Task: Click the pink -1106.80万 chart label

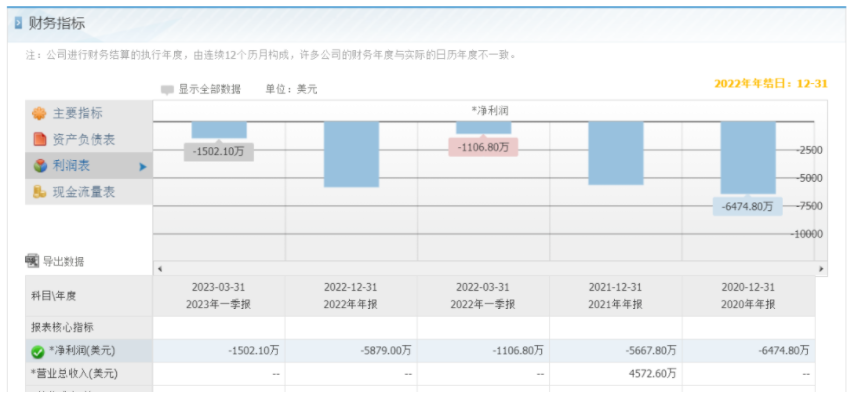Action: [x=483, y=147]
